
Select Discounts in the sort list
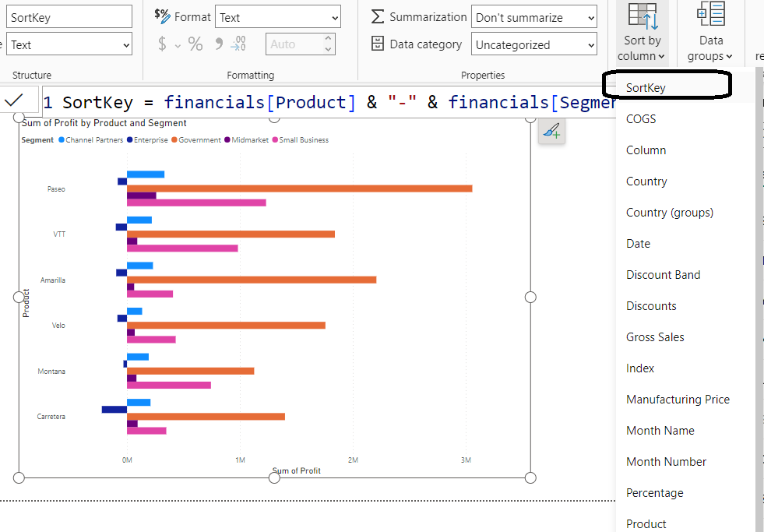tap(685, 306)
